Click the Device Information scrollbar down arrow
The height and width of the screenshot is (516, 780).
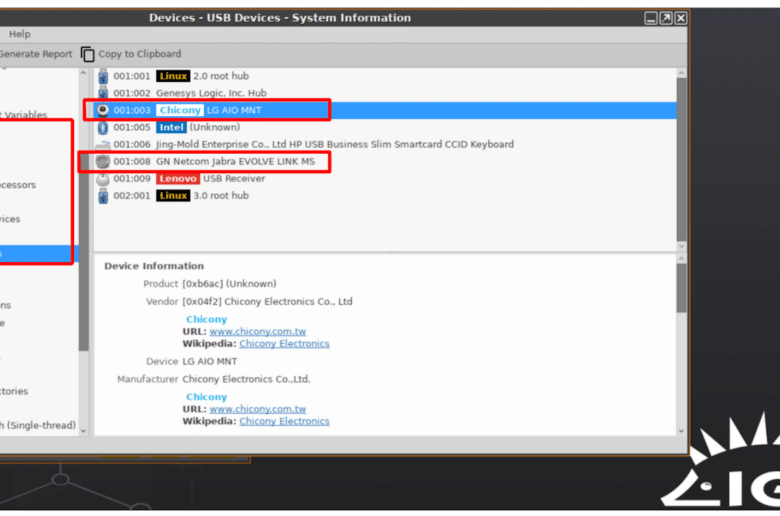click(682, 431)
